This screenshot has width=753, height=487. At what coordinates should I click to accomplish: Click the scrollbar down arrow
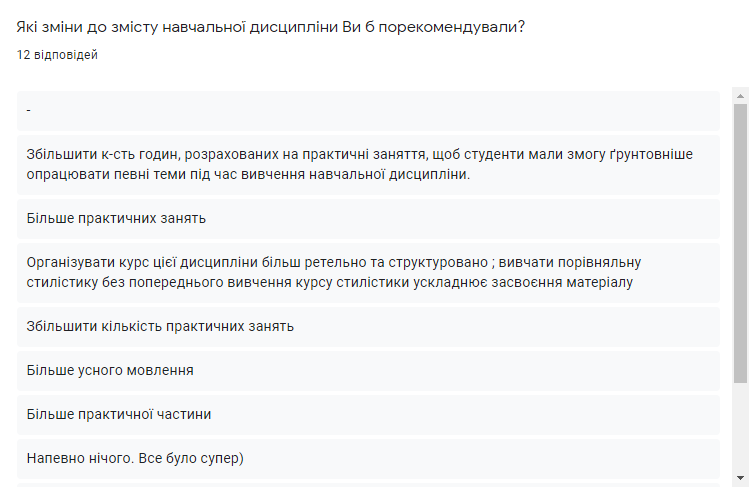click(740, 477)
